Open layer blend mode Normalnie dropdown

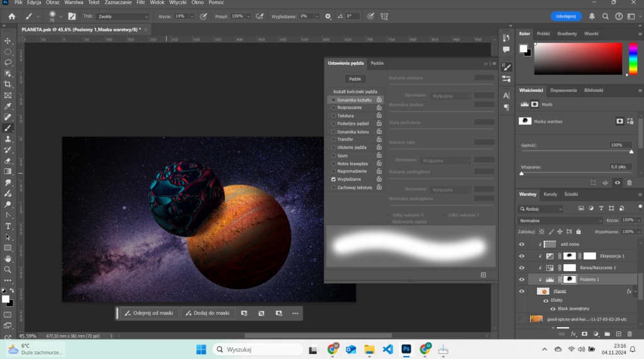(x=560, y=221)
